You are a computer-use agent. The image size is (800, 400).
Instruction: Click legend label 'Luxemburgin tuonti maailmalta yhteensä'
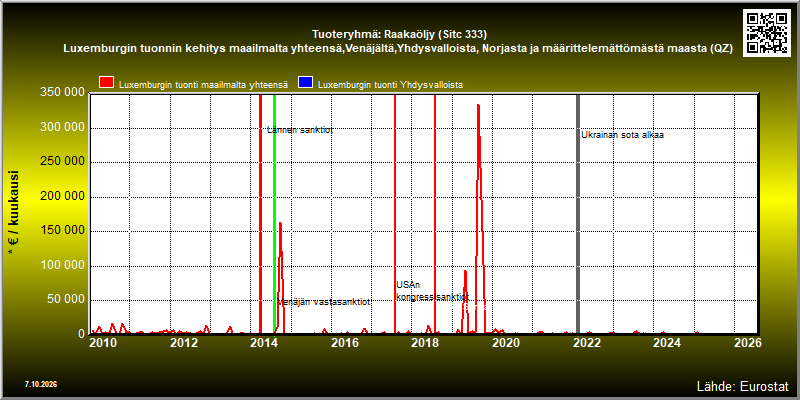[204, 85]
